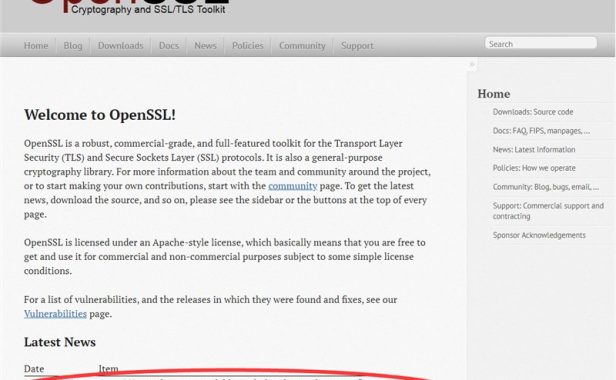Select Docs in the navigation bar
The image size is (616, 380).
[169, 46]
